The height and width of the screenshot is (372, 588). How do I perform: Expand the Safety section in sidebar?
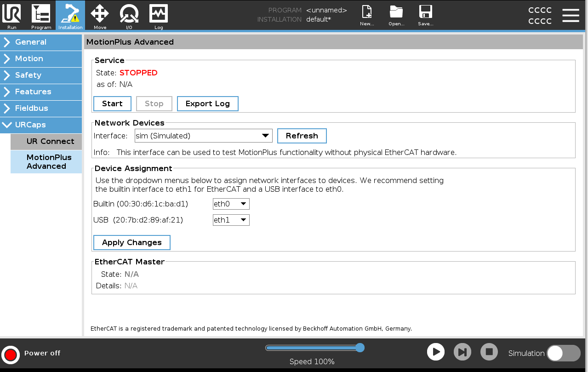tap(41, 75)
